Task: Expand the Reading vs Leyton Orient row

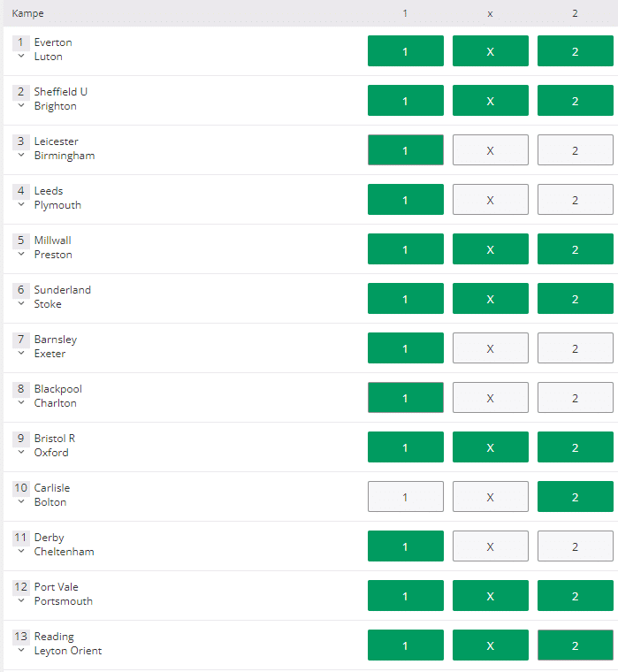Action: click(21, 650)
